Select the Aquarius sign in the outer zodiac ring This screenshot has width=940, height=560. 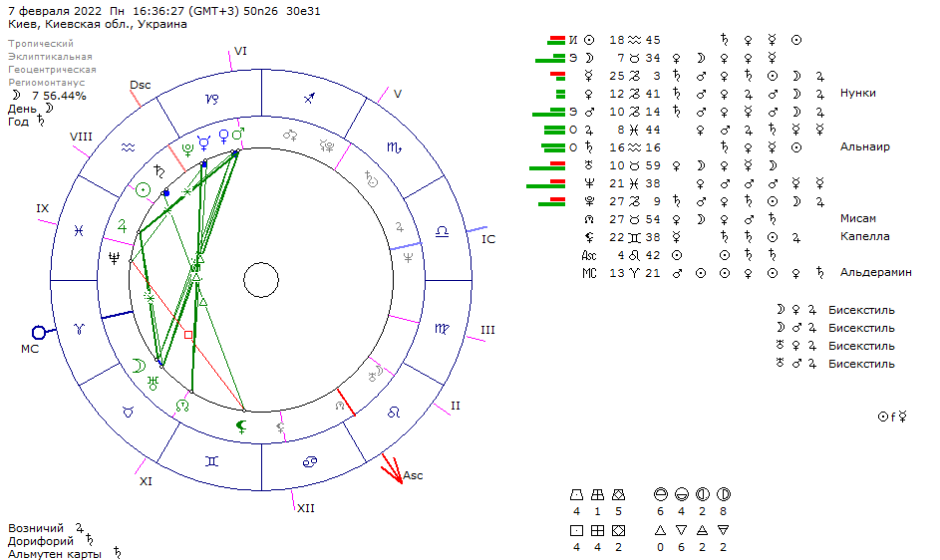(128, 147)
